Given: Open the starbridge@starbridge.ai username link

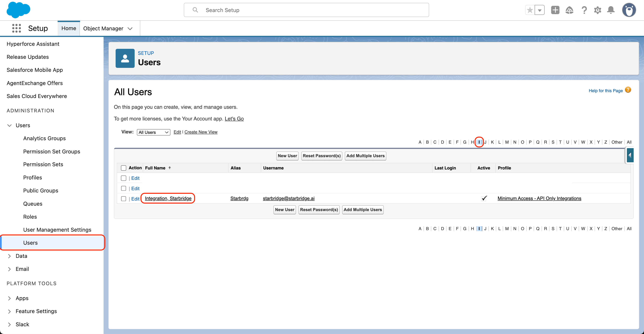Looking at the screenshot, I should click(x=288, y=198).
